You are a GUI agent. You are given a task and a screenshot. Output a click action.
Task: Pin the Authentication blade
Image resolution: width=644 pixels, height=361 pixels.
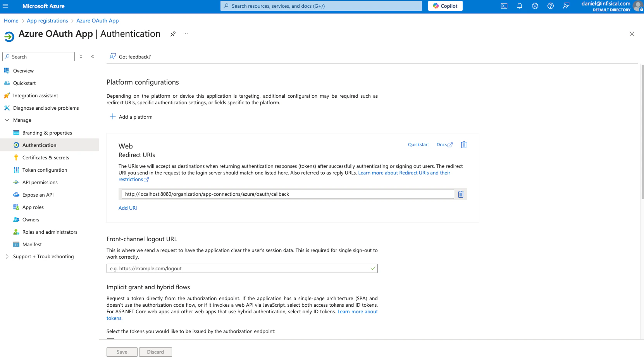pos(173,34)
